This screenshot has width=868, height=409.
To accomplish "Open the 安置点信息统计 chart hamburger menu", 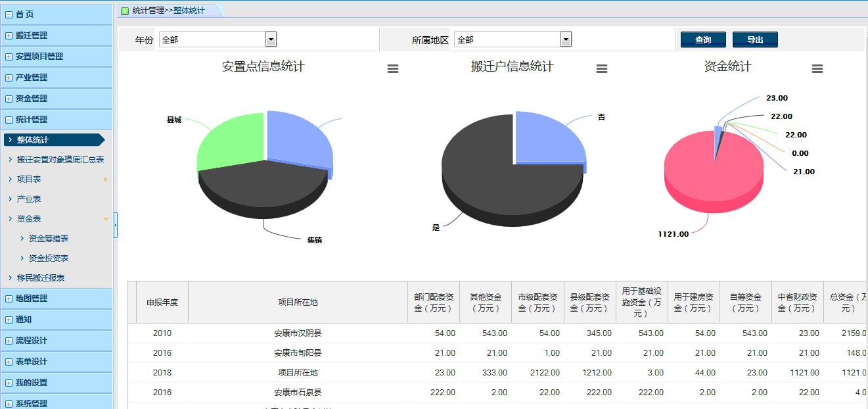I will [393, 69].
